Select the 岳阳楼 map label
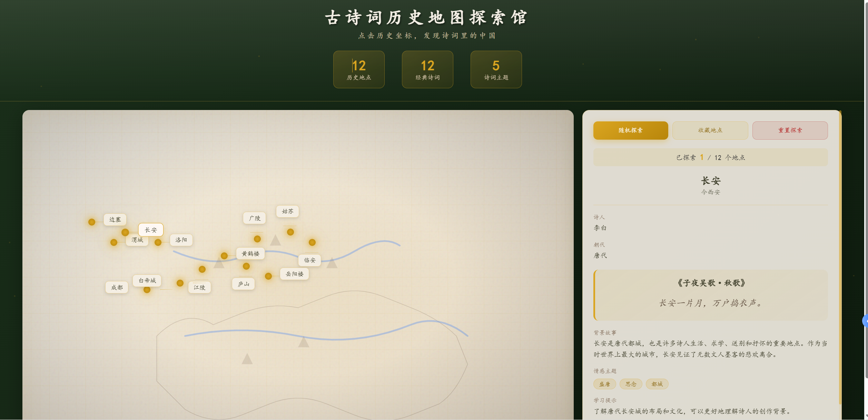Image resolution: width=868 pixels, height=420 pixels. pyautogui.click(x=295, y=274)
